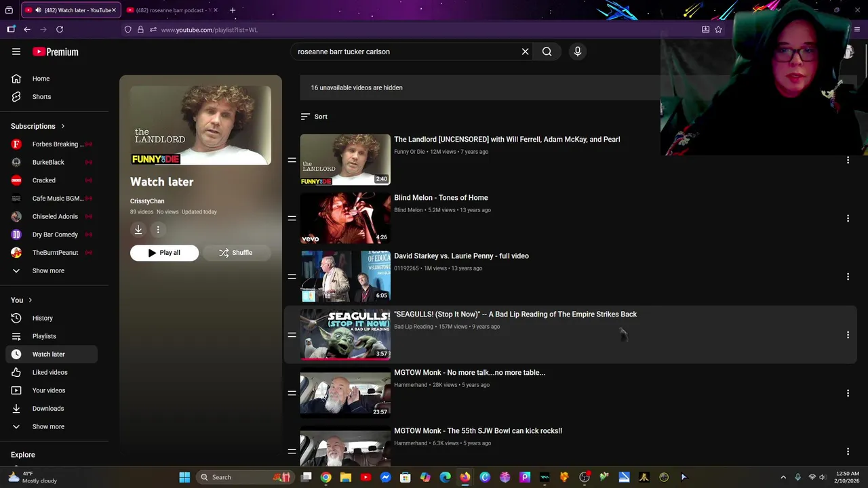
Task: Download the Watch later playlist
Action: (x=138, y=230)
